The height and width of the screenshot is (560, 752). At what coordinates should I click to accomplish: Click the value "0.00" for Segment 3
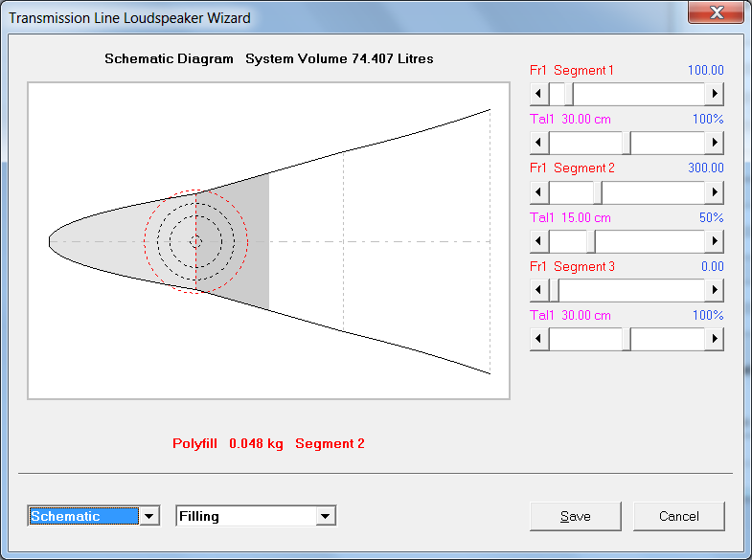(x=712, y=266)
